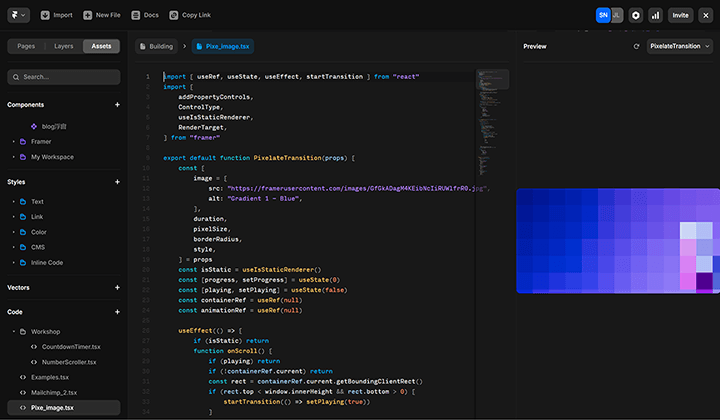Open Examples.tsx file
Screen dimensions: 720x420
50,377
